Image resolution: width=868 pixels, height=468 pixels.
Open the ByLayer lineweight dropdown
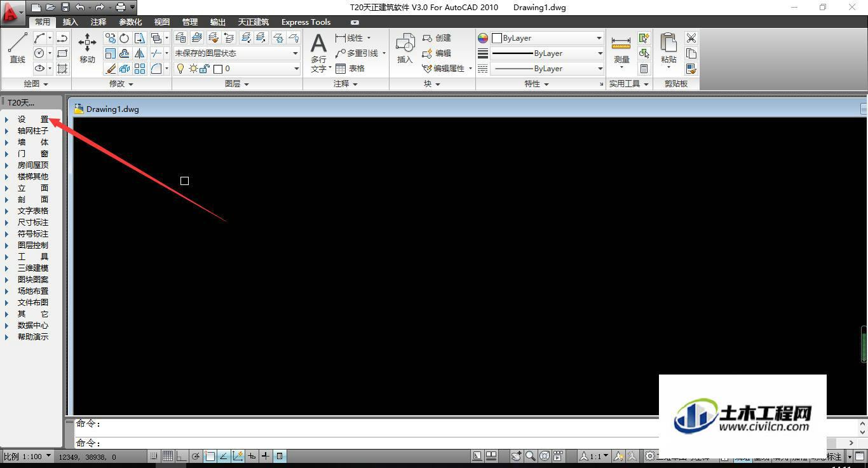pos(547,53)
